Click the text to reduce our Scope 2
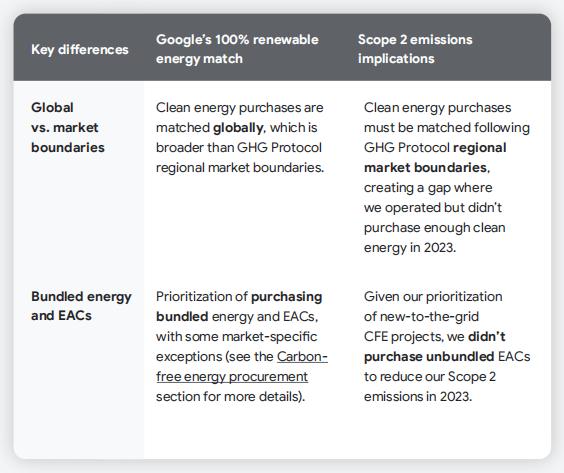This screenshot has width=564, height=473. (x=430, y=377)
